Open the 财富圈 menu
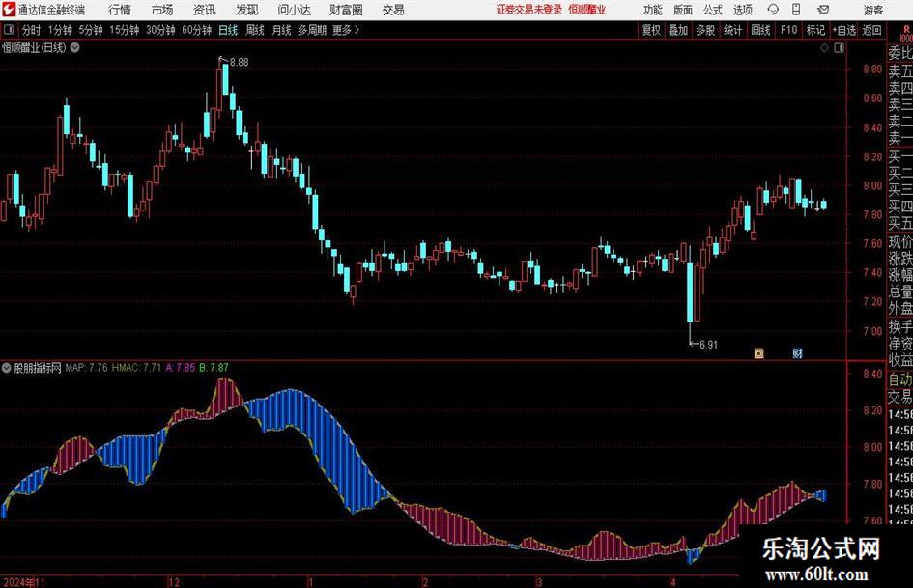Viewport: 913px width, 588px height. click(x=346, y=10)
